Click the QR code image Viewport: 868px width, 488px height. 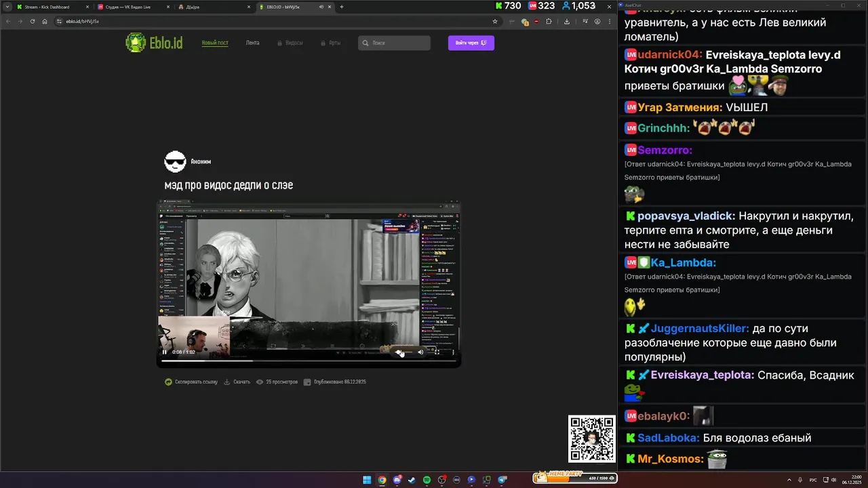(x=592, y=439)
